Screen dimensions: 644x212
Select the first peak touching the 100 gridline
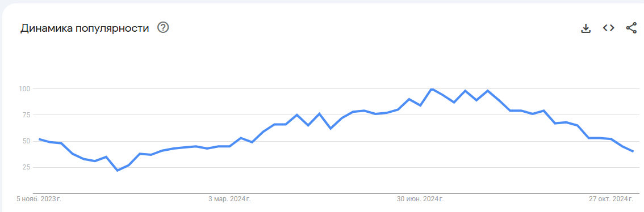(431, 88)
